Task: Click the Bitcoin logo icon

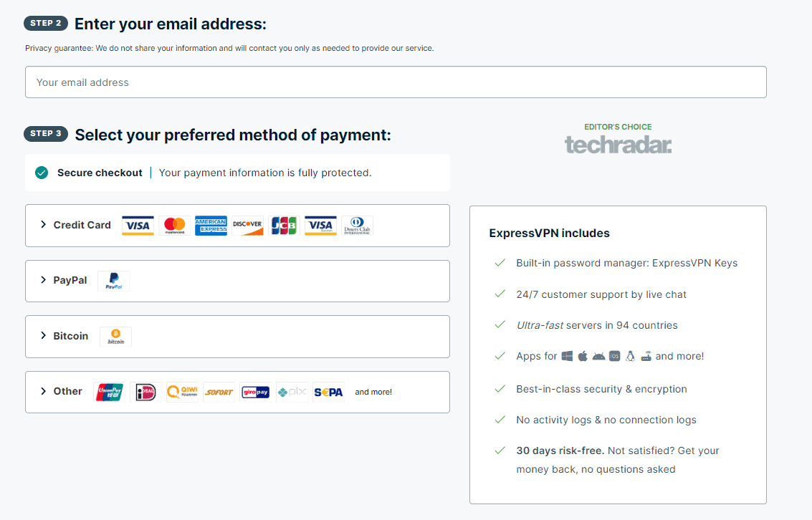Action: tap(115, 337)
